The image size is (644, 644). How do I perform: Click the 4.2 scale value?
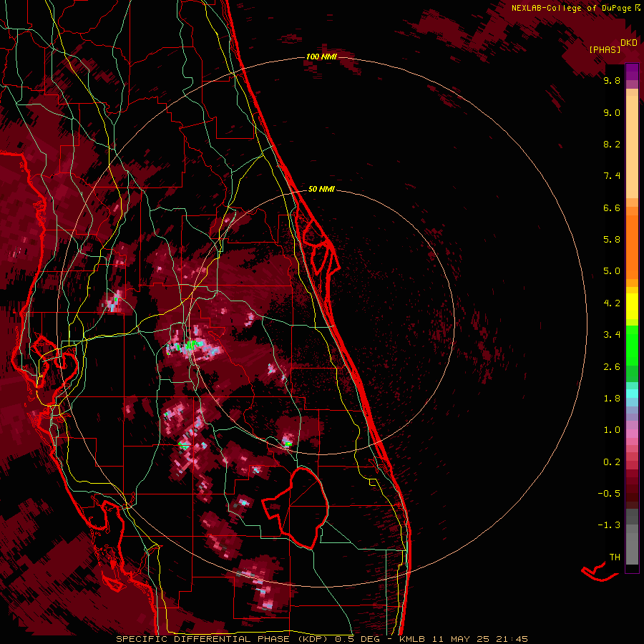[x=612, y=303]
